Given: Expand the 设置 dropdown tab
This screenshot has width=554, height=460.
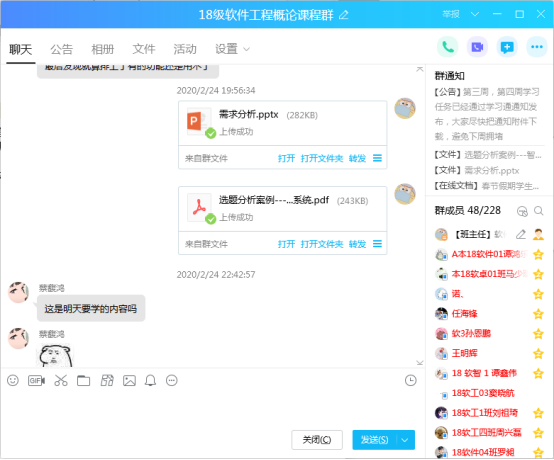Looking at the screenshot, I should tap(232, 49).
